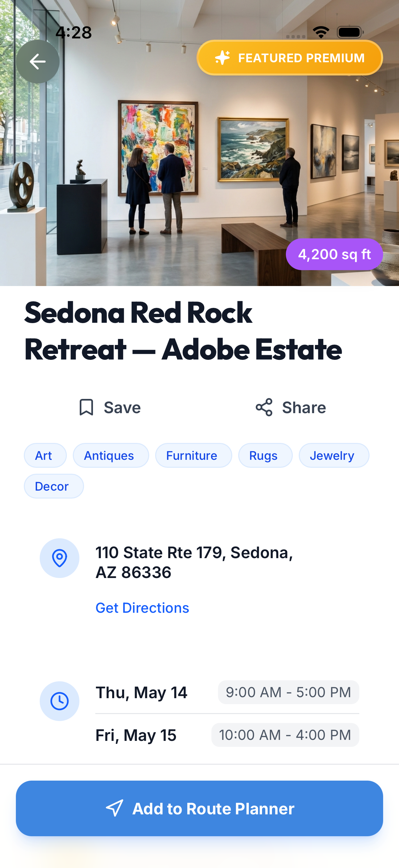Tap the back arrow to return
This screenshot has height=868, width=399.
point(38,61)
